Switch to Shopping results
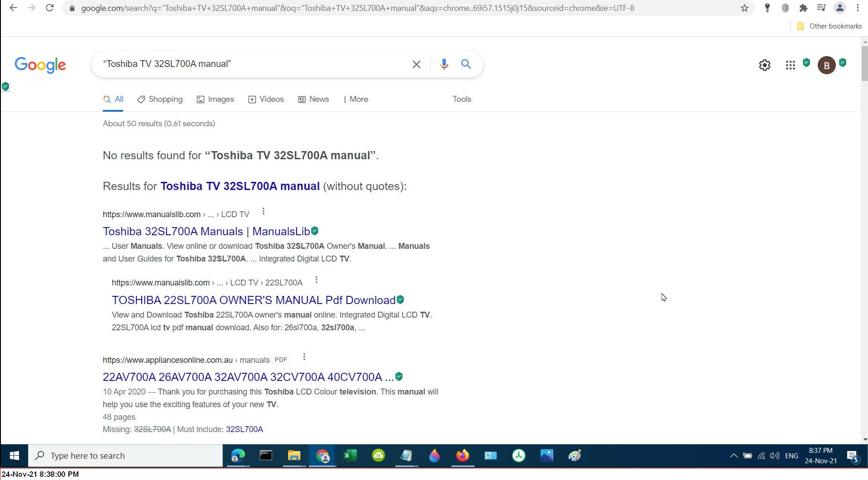868x480 pixels. (x=160, y=99)
